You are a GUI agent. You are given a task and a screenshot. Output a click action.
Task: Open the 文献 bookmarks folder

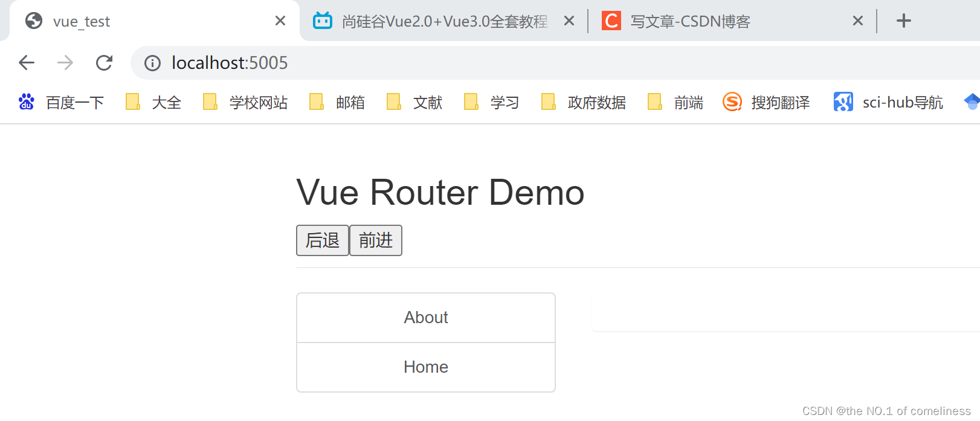pos(414,102)
